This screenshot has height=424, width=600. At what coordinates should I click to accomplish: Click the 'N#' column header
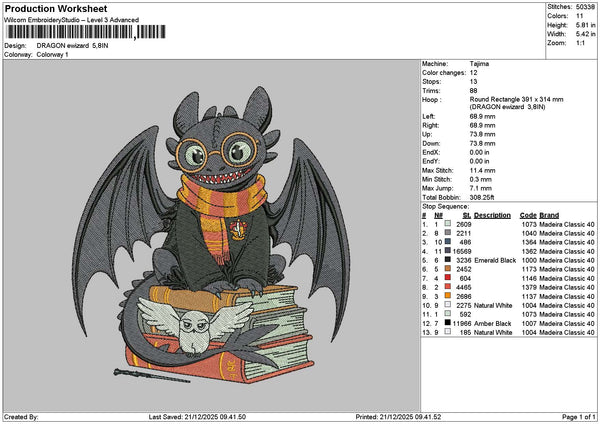click(438, 215)
